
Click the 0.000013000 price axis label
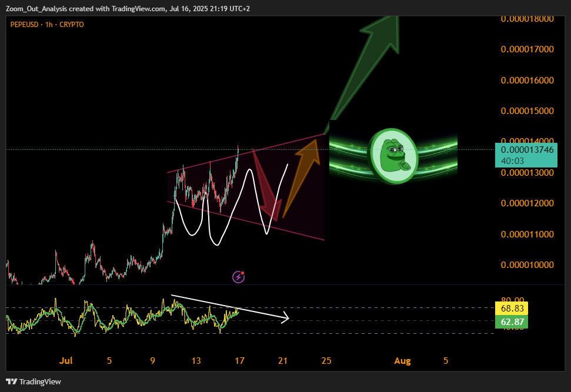pos(527,173)
